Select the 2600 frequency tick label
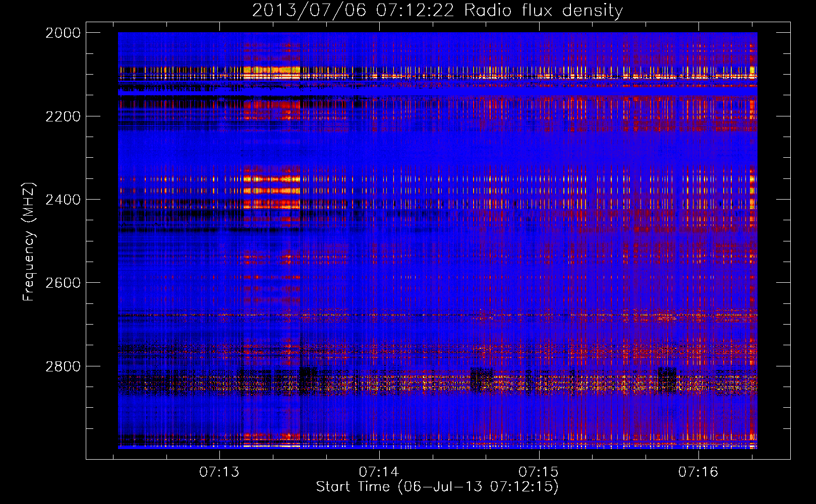The width and height of the screenshot is (816, 504). 63,283
